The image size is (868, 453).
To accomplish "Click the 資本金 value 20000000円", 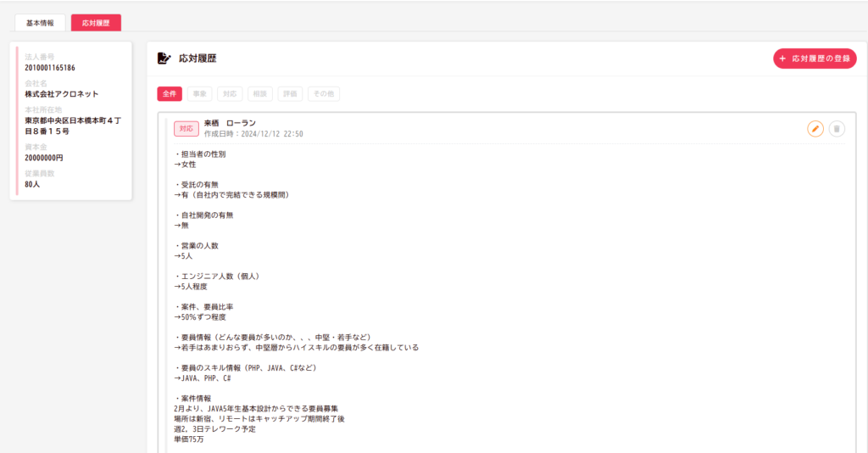I will [44, 158].
